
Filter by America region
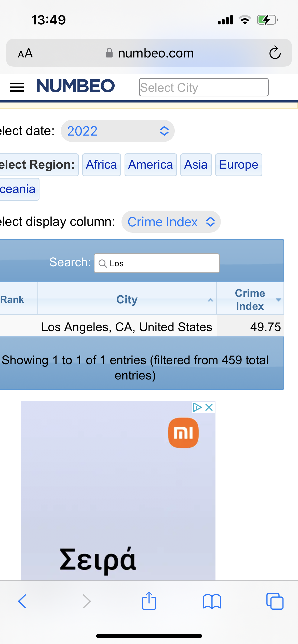pos(151,165)
